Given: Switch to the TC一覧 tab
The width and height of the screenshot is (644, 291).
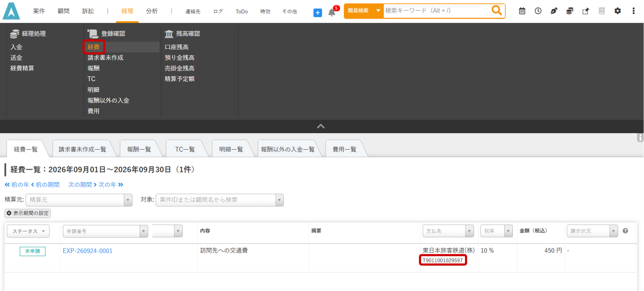Looking at the screenshot, I should pyautogui.click(x=185, y=149).
